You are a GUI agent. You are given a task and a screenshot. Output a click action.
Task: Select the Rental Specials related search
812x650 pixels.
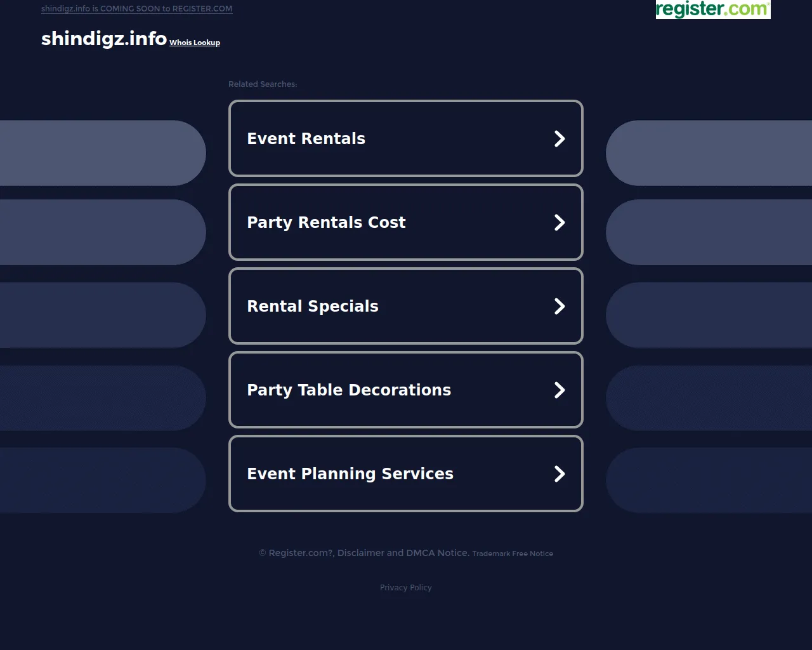[312, 307]
